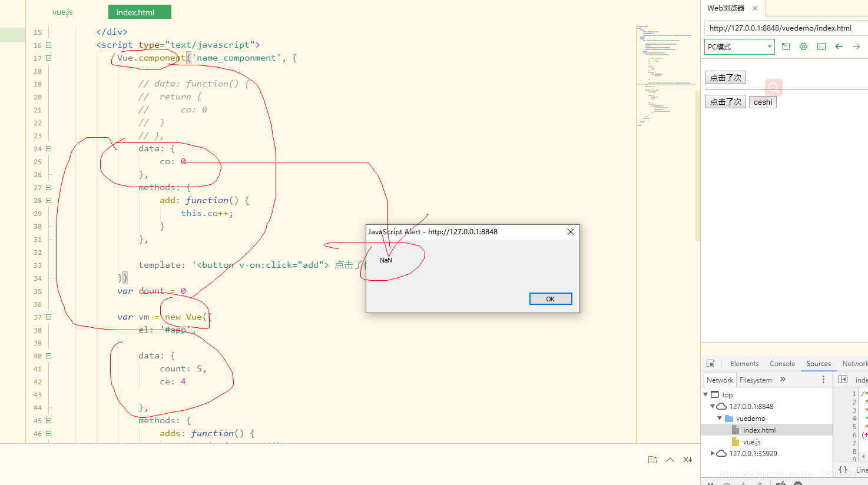Switch to the index.html editor tab
This screenshot has width=868, height=485.
click(140, 12)
